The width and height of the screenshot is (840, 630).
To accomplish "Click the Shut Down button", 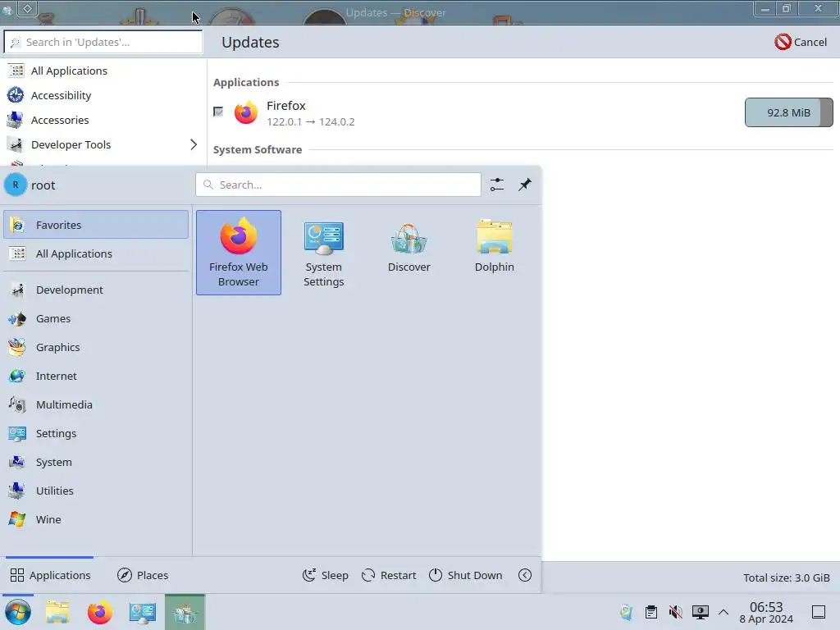I will click(x=466, y=575).
